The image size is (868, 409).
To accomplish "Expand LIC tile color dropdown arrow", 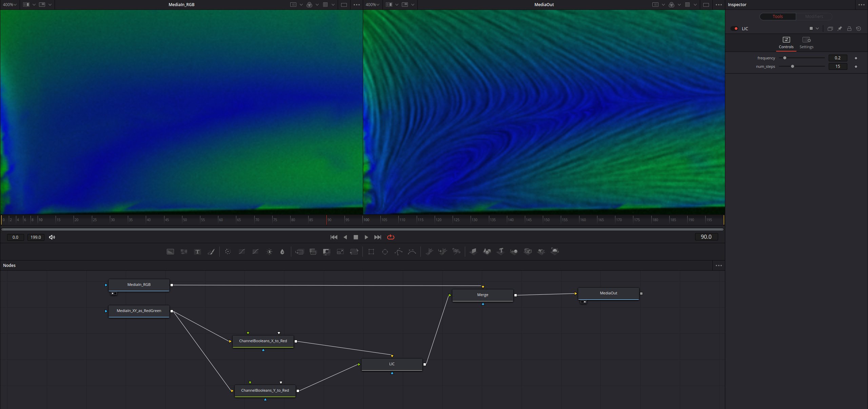I will point(817,28).
